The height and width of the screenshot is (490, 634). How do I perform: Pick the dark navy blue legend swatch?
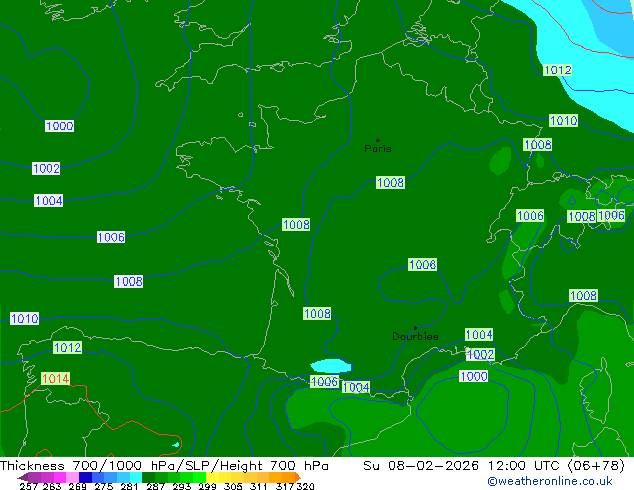85,477
